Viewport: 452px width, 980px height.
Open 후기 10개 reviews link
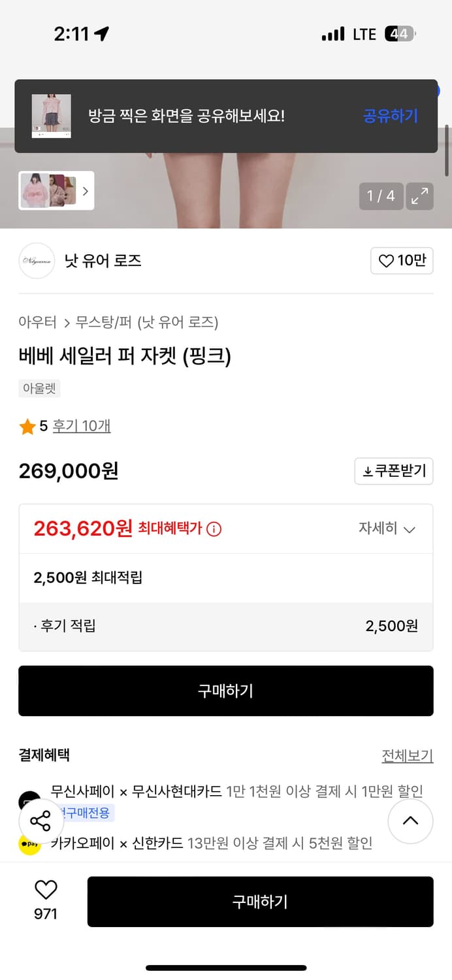[82, 425]
